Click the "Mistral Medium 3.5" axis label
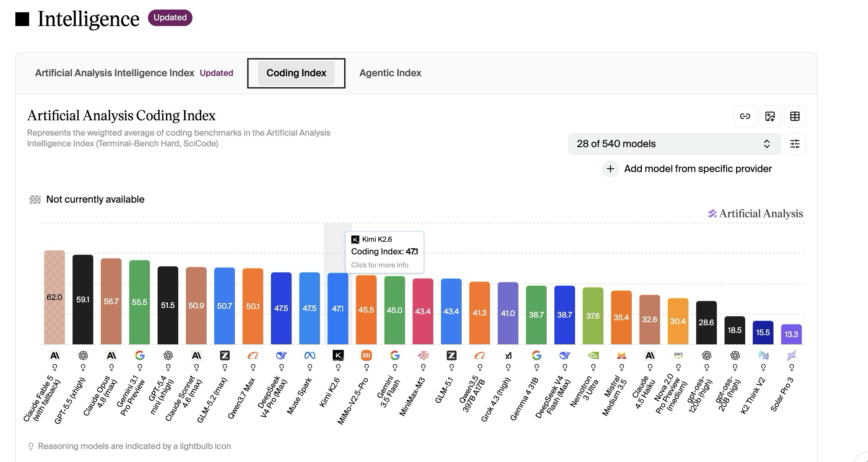This screenshot has width=868, height=462. (614, 396)
